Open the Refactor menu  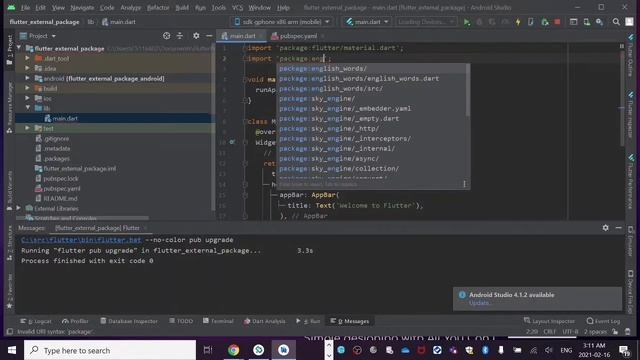[158, 7]
